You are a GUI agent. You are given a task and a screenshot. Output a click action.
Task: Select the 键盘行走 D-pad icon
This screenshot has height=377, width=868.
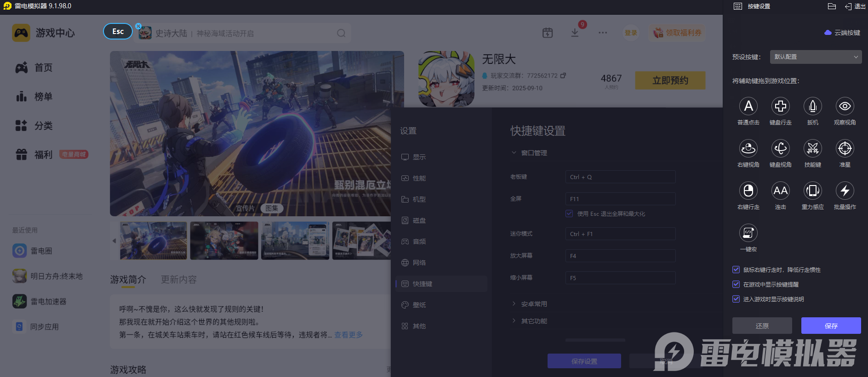(x=781, y=106)
